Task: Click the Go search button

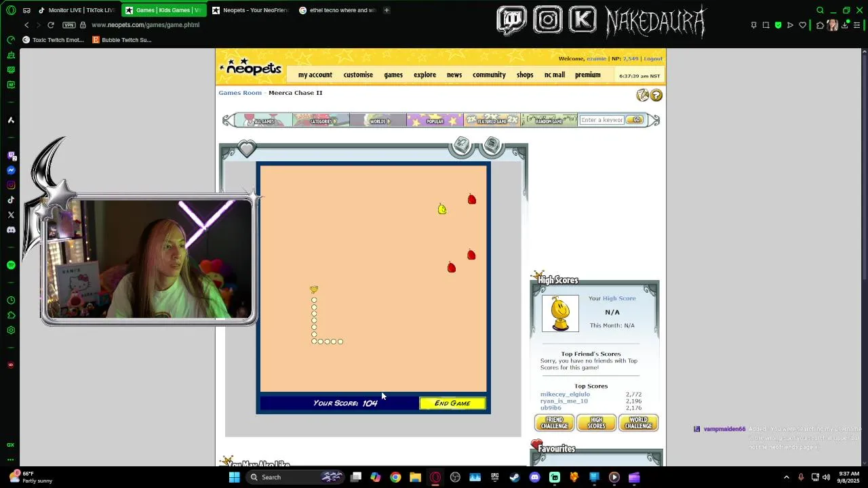Action: [x=635, y=120]
